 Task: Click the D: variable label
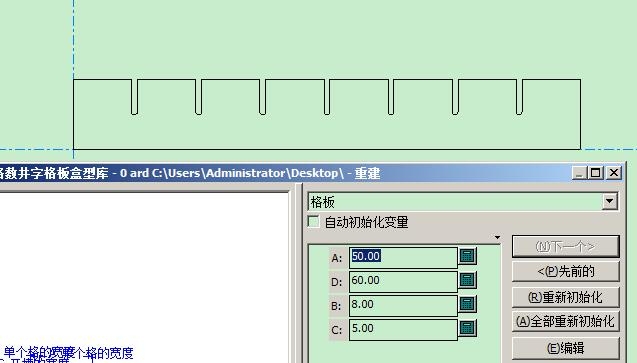[337, 282]
